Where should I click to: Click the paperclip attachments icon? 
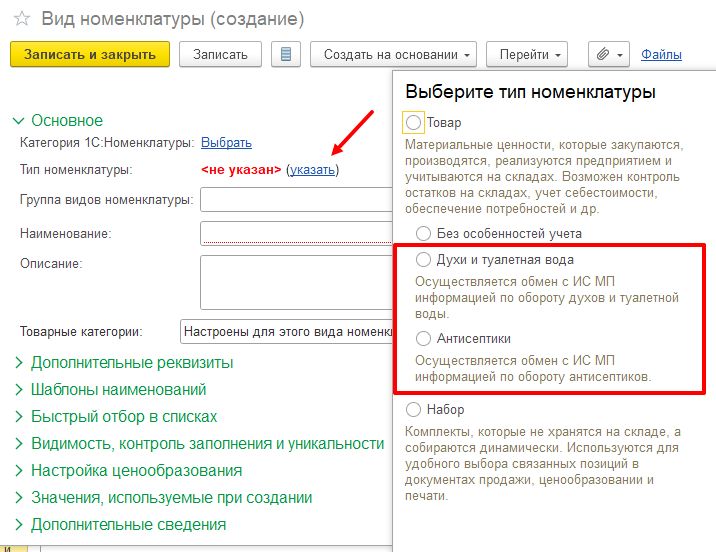[x=603, y=54]
